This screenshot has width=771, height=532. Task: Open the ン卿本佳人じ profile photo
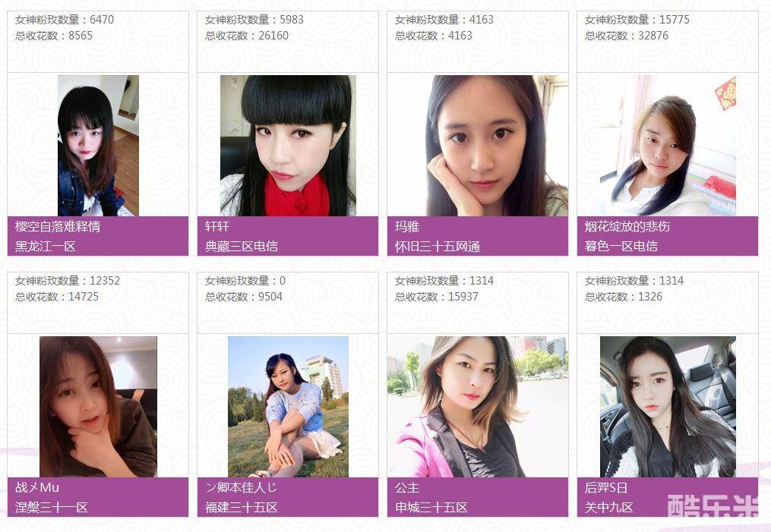(x=288, y=407)
